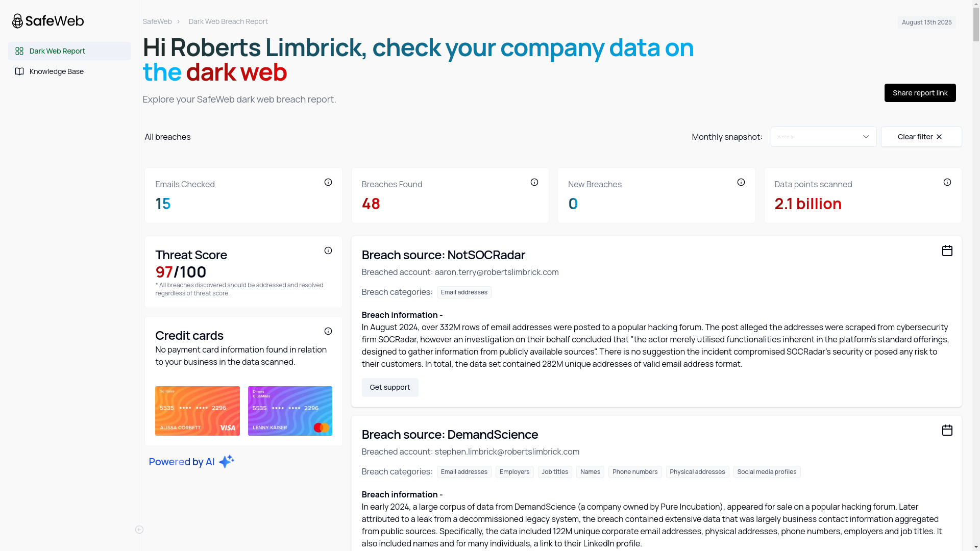This screenshot has width=980, height=551.
Task: Collapse the sidebar with arrow icon
Action: (x=139, y=530)
